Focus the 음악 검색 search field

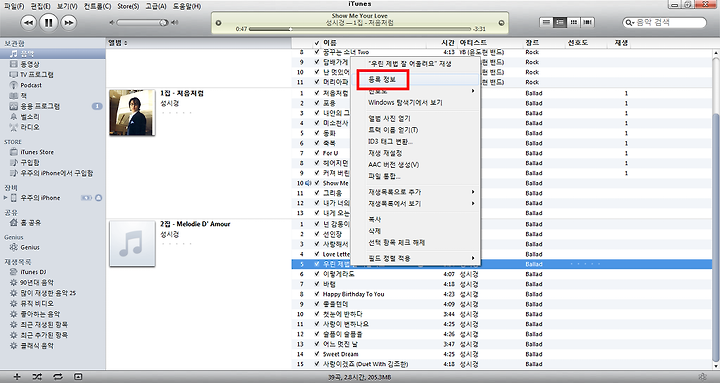[x=664, y=23]
